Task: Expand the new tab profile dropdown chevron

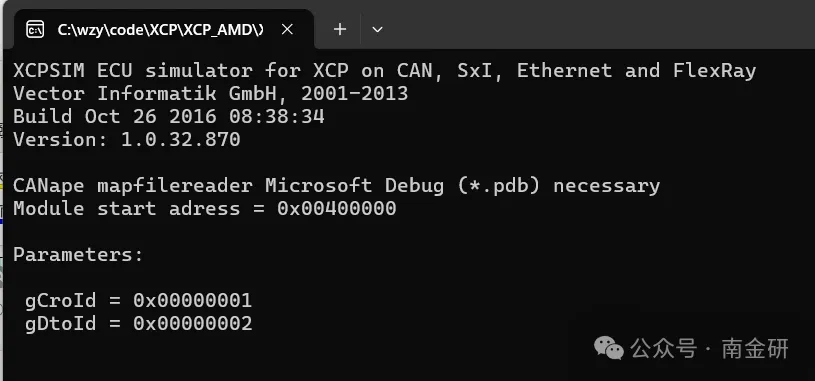Action: click(378, 30)
